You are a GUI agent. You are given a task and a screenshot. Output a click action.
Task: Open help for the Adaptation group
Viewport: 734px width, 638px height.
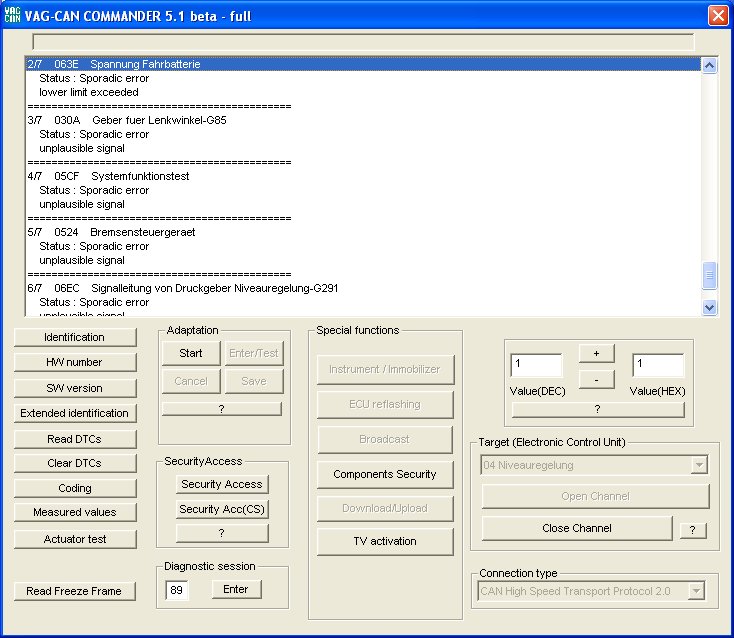tap(222, 409)
